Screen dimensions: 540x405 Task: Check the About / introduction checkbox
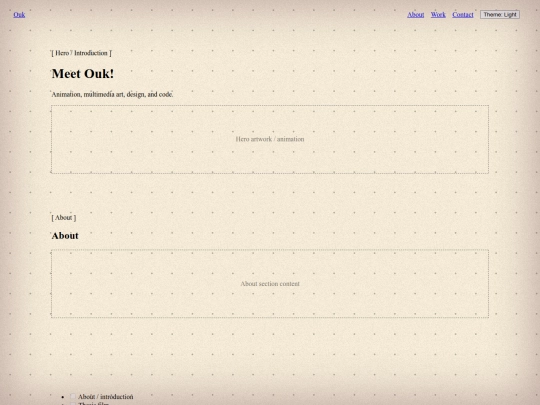(73, 397)
